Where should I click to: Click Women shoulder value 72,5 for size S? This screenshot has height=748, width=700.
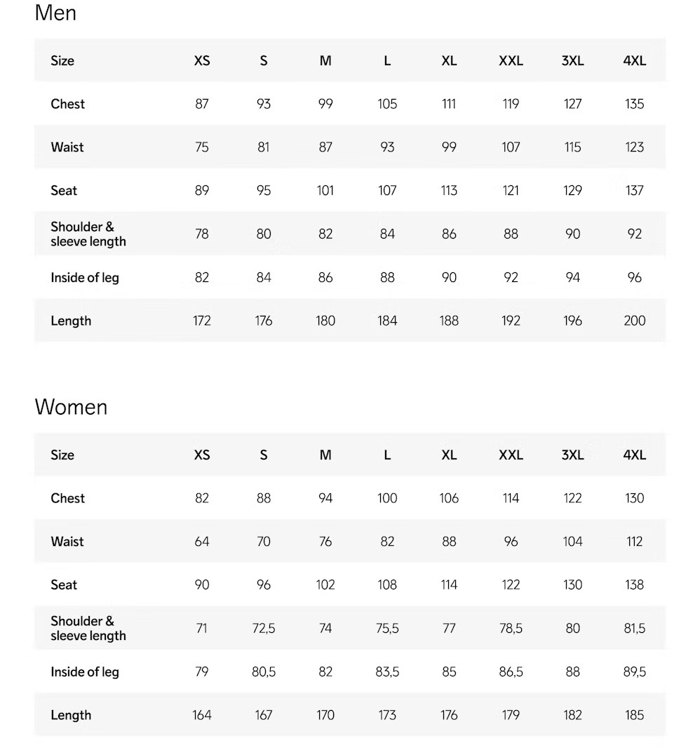[264, 628]
